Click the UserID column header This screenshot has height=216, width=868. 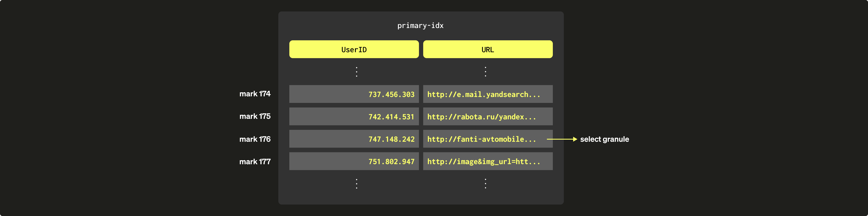coord(354,50)
